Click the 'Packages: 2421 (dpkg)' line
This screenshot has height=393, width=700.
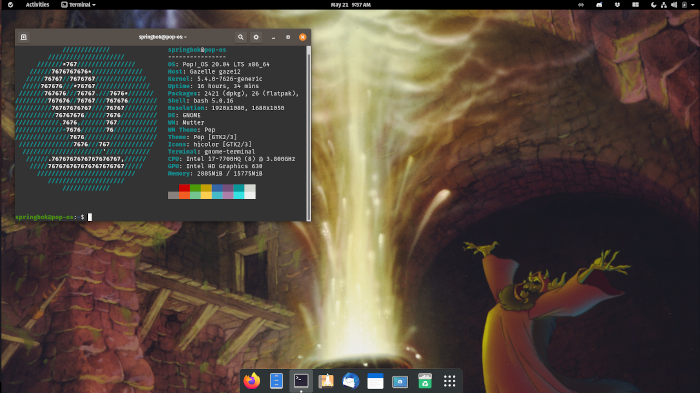pyautogui.click(x=233, y=93)
